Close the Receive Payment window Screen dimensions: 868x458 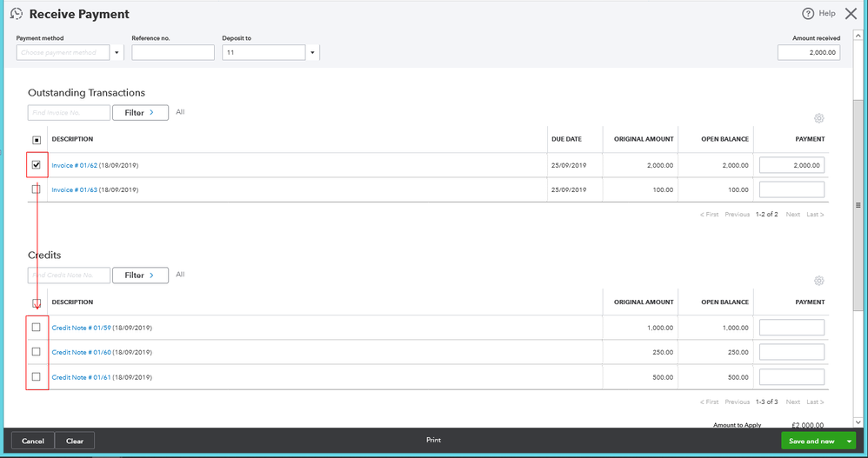[851, 14]
